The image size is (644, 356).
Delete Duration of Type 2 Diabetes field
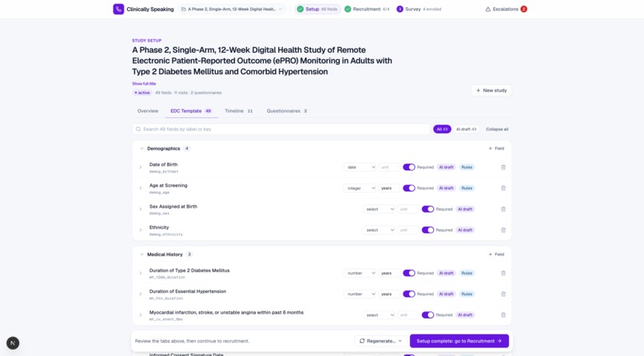pos(503,273)
